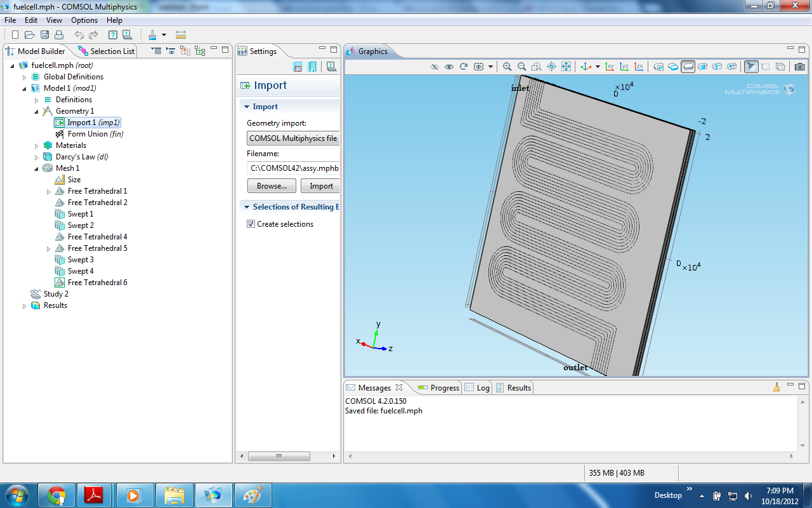
Task: Expand the Global Definitions node
Action: 25,77
